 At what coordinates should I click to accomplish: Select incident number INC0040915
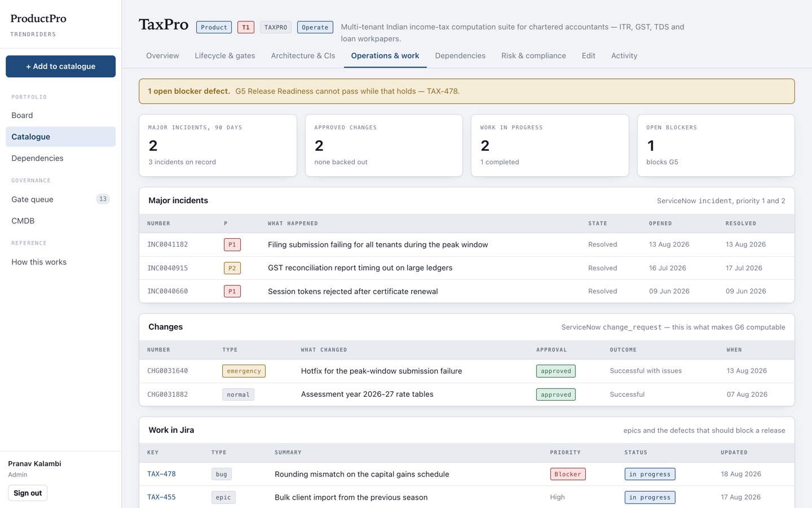[x=167, y=268]
